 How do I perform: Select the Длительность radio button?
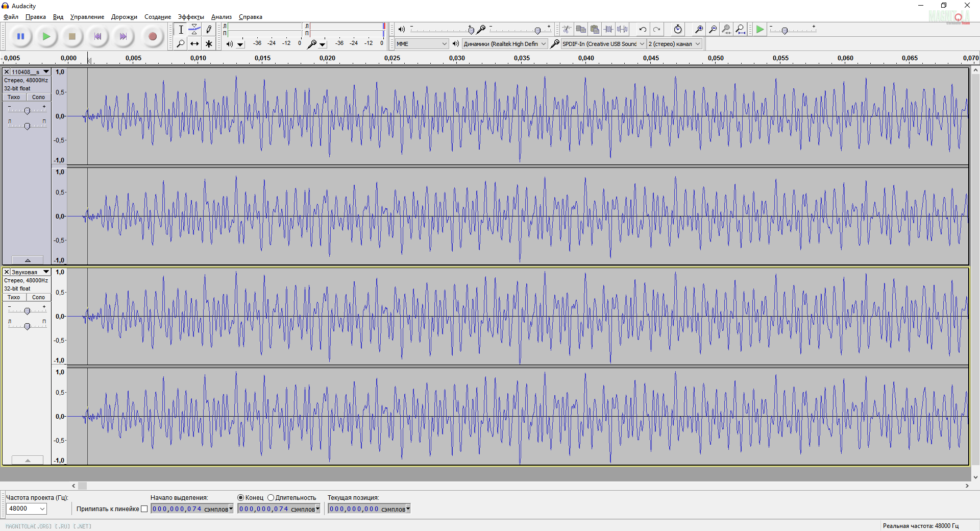[x=271, y=498]
